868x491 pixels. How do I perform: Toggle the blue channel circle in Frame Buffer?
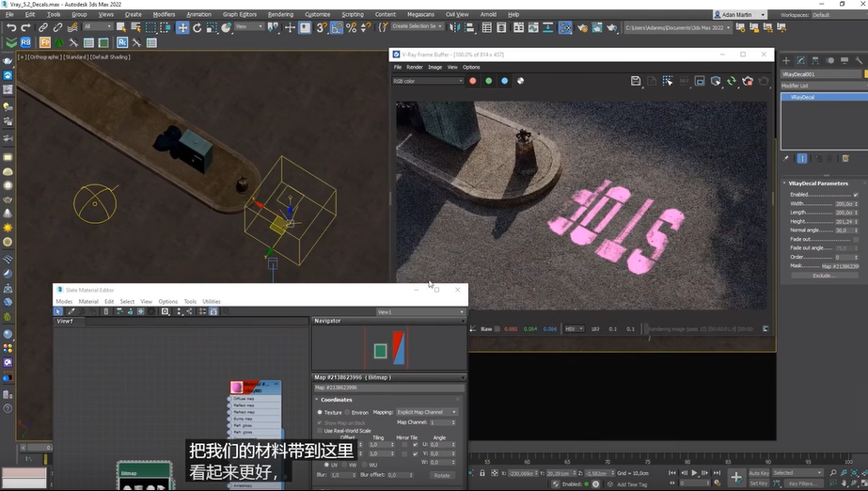504,81
